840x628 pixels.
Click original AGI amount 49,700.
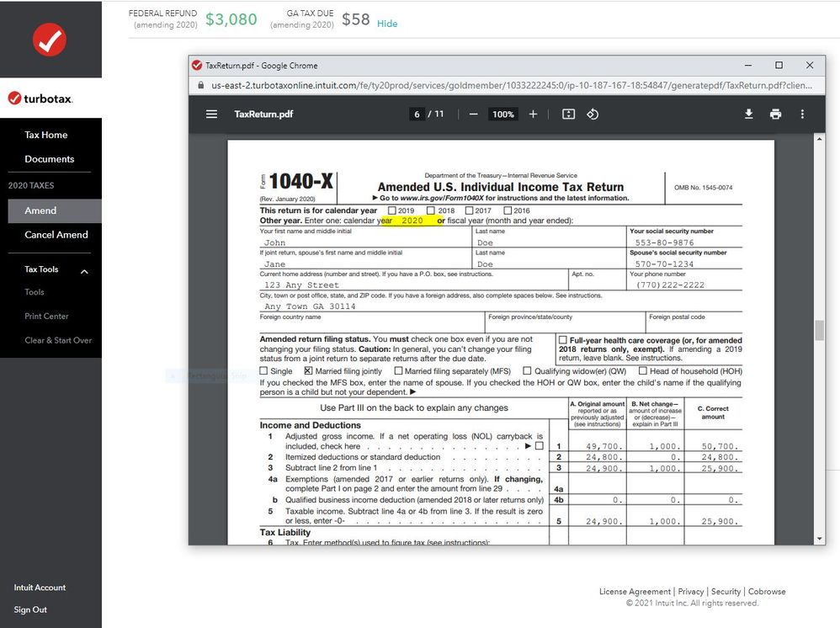(603, 446)
